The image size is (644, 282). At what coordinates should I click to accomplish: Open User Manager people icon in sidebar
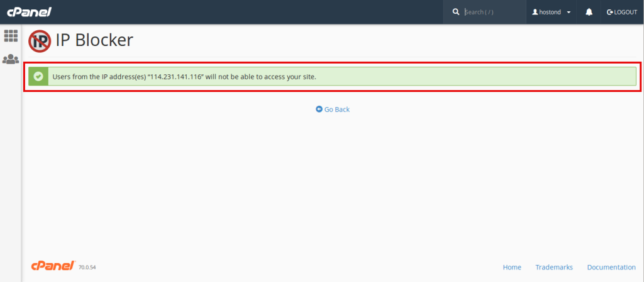tap(11, 59)
